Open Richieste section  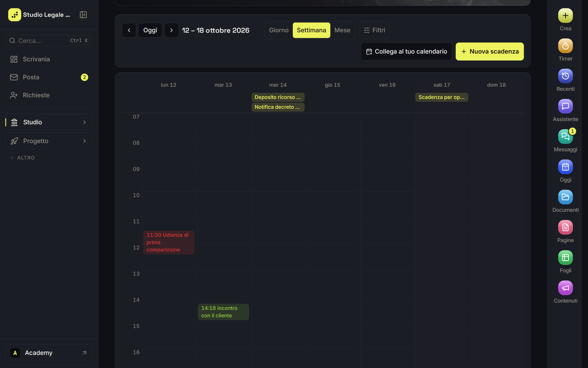coord(49,95)
